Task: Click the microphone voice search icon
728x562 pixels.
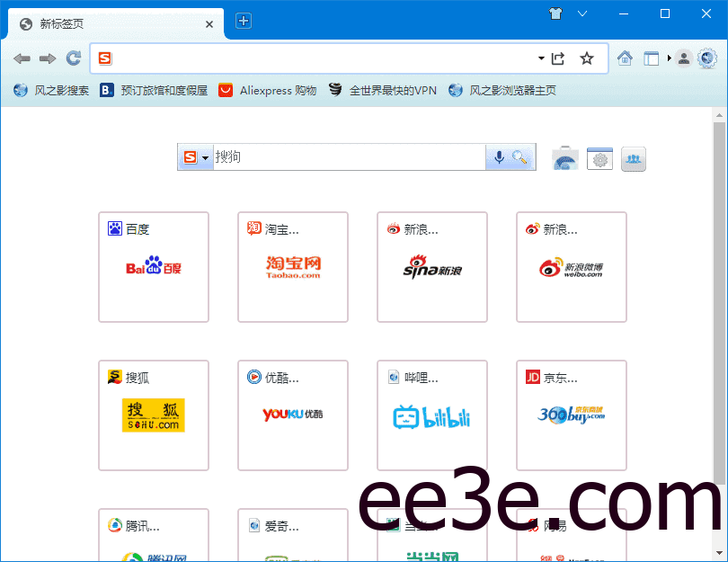Action: pyautogui.click(x=501, y=156)
